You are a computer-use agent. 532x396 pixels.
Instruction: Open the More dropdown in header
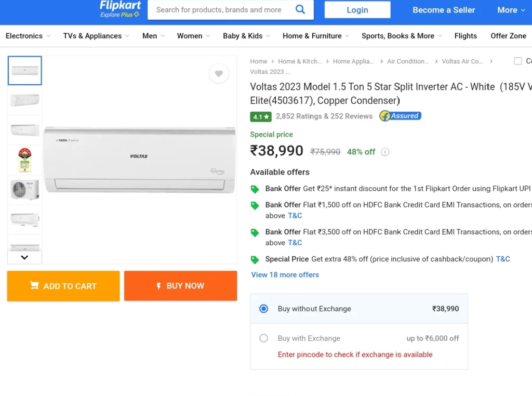coord(511,10)
